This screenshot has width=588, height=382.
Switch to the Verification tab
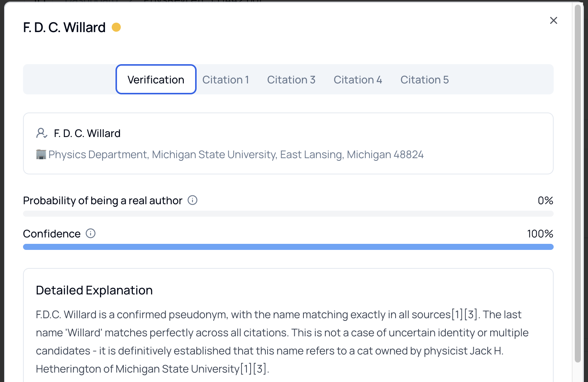click(156, 80)
